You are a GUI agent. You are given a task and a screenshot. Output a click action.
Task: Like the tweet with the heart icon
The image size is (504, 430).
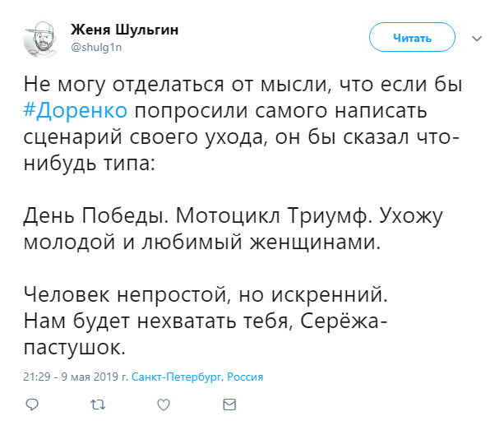click(164, 405)
